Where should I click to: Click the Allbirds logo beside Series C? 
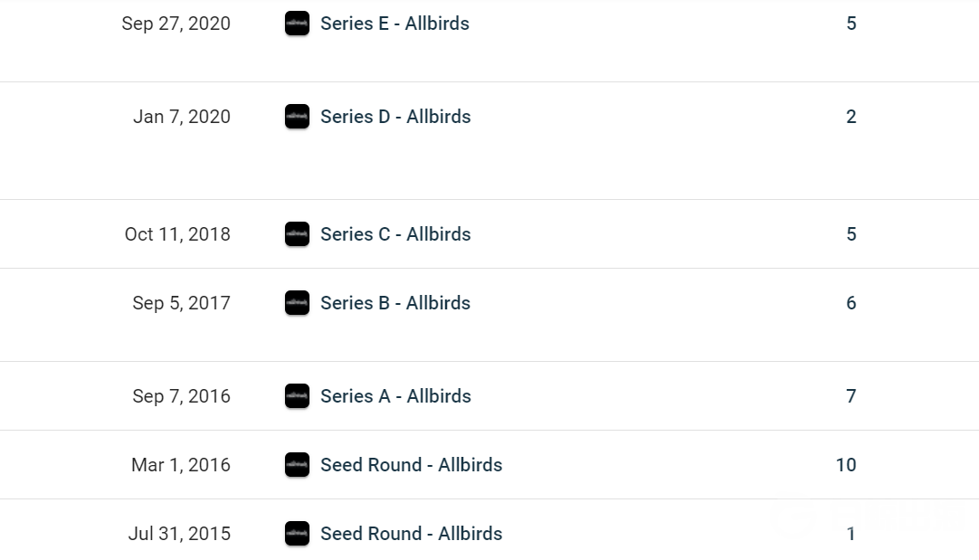(297, 234)
